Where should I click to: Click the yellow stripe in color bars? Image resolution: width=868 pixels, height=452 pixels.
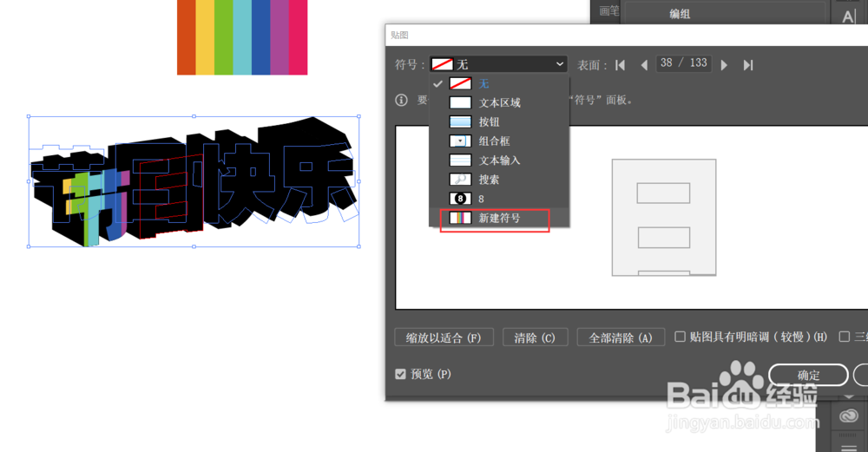point(205,37)
